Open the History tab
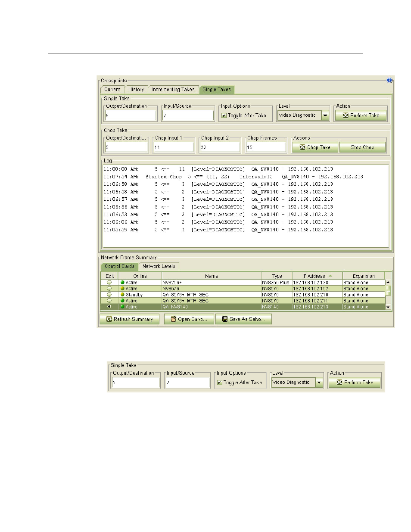The image size is (411, 532). pyautogui.click(x=136, y=90)
